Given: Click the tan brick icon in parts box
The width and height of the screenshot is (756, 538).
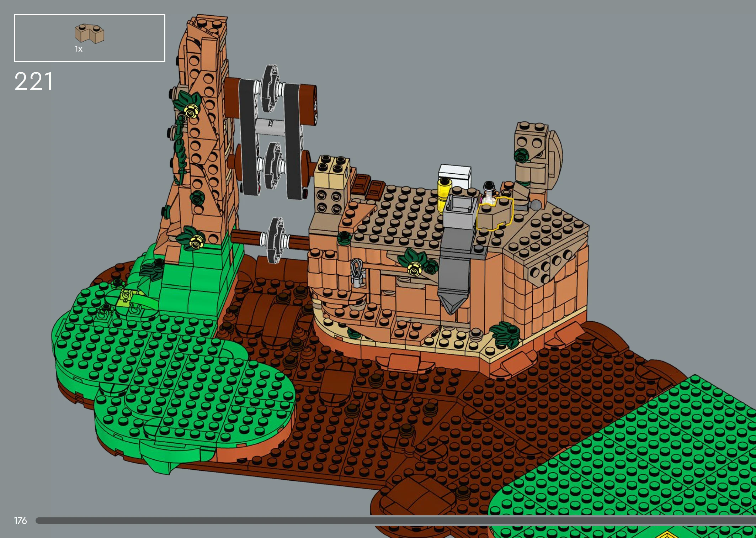Looking at the screenshot, I should click(89, 33).
